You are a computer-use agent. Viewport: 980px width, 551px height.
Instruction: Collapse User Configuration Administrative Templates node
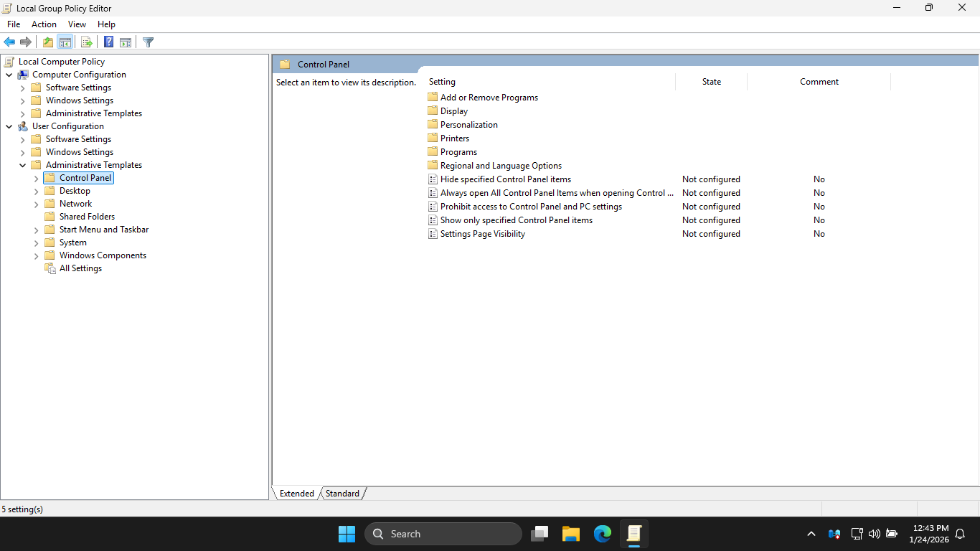coord(23,165)
